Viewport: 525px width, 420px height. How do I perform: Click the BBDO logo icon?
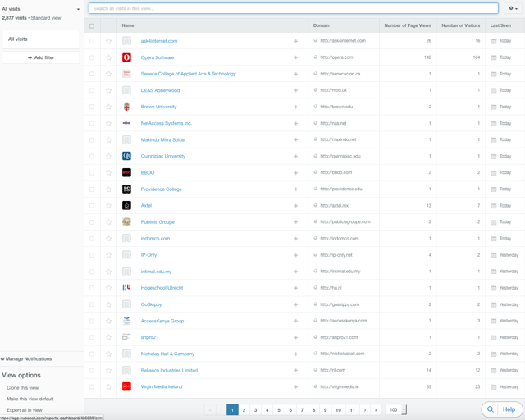pyautogui.click(x=126, y=173)
